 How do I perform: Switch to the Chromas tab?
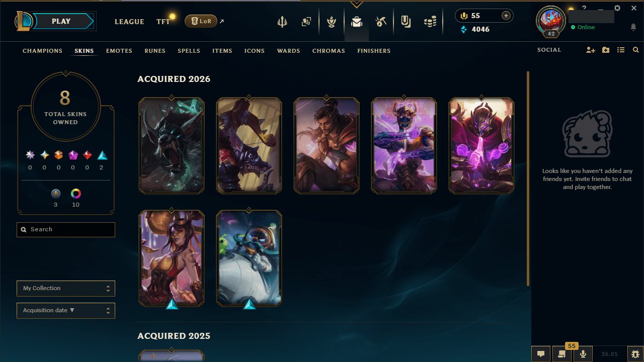(x=329, y=51)
